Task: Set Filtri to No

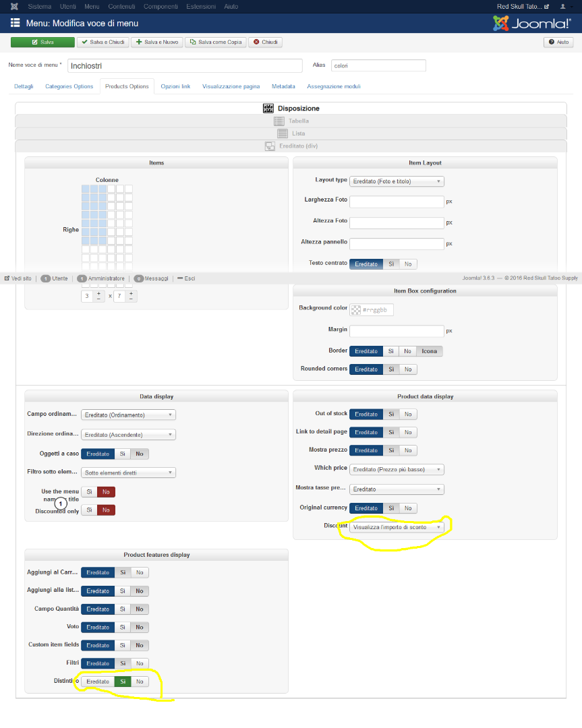Action: [x=140, y=663]
